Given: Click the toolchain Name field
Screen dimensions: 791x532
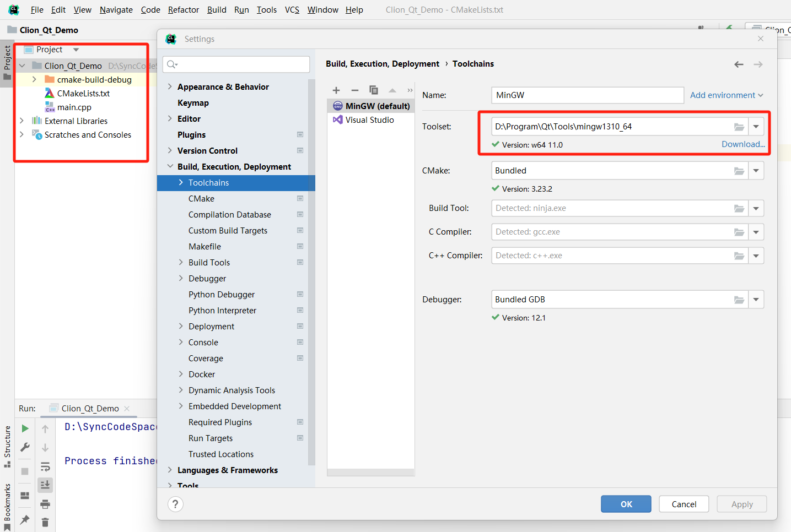Looking at the screenshot, I should (x=588, y=95).
